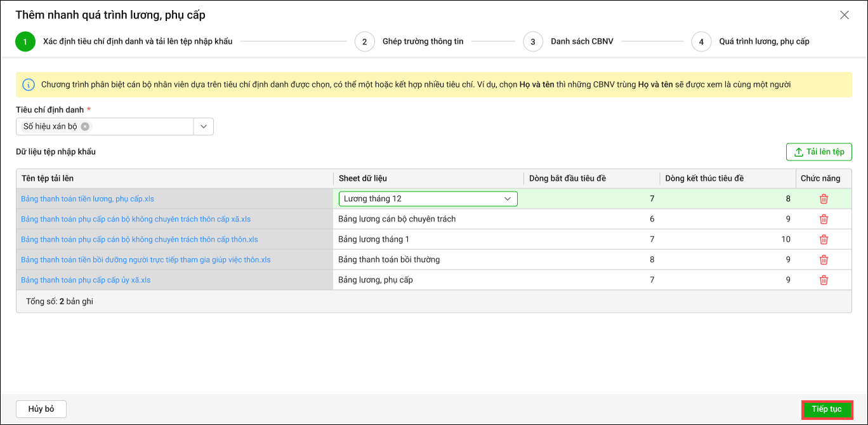Click the Tải lên tệp upload button
The image size is (868, 425).
(819, 152)
